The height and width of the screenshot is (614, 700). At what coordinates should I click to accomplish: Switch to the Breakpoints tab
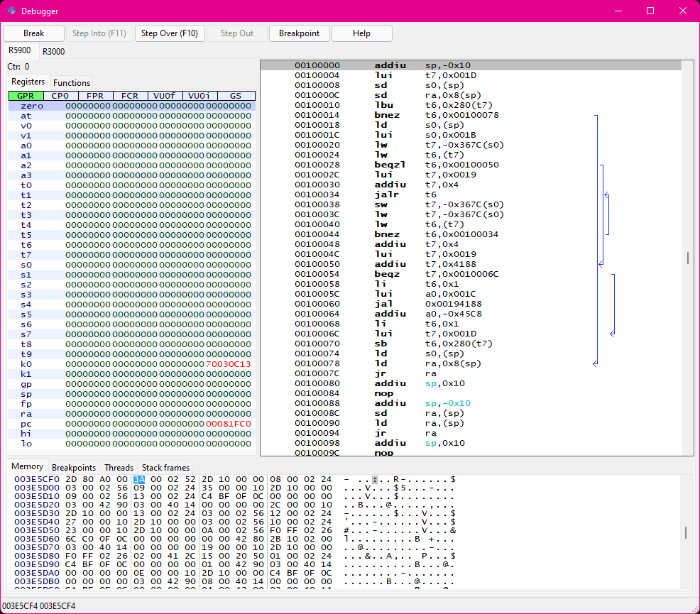(x=74, y=467)
